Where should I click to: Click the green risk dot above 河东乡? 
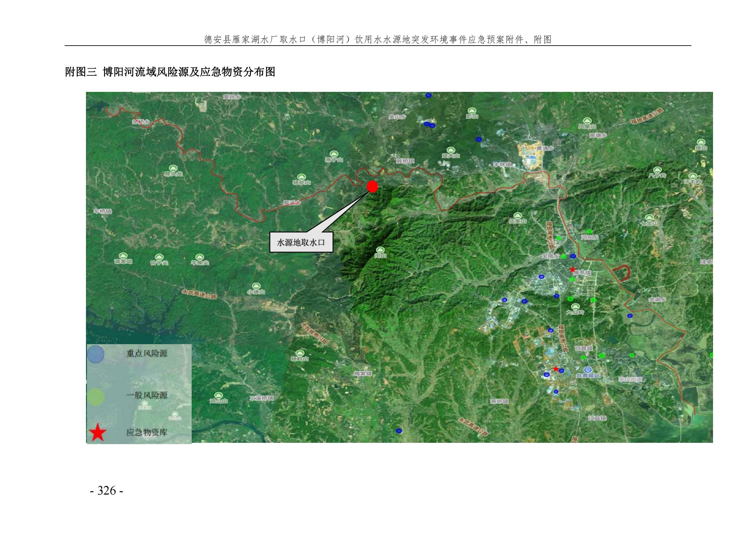(x=589, y=231)
